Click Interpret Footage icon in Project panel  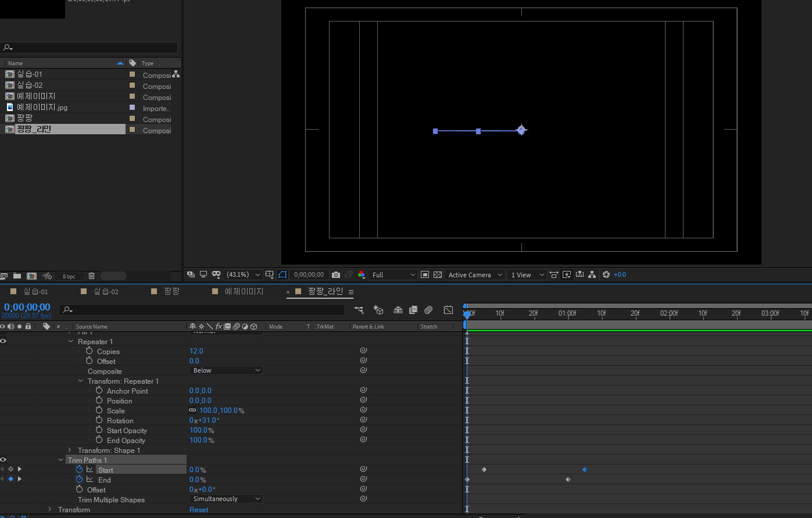4,276
